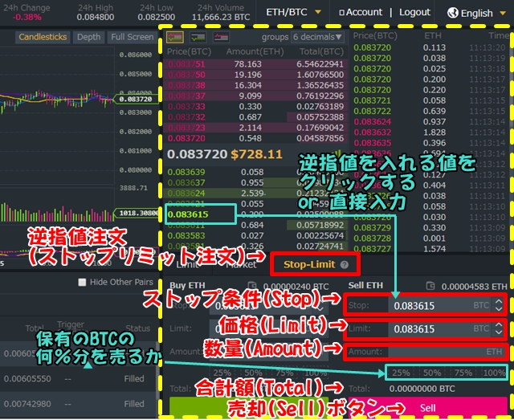Click the last price 0.083720 $728.11 ticker
The width and height of the screenshot is (514, 420).
point(225,153)
